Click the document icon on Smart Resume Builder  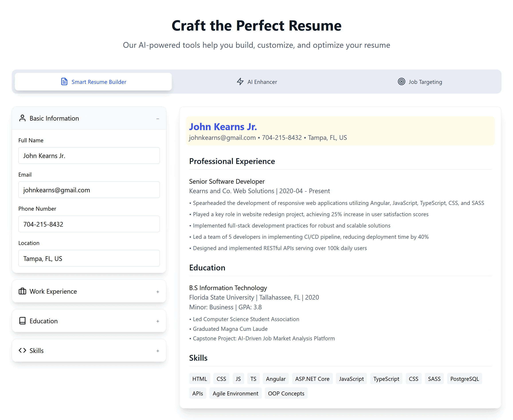point(64,82)
